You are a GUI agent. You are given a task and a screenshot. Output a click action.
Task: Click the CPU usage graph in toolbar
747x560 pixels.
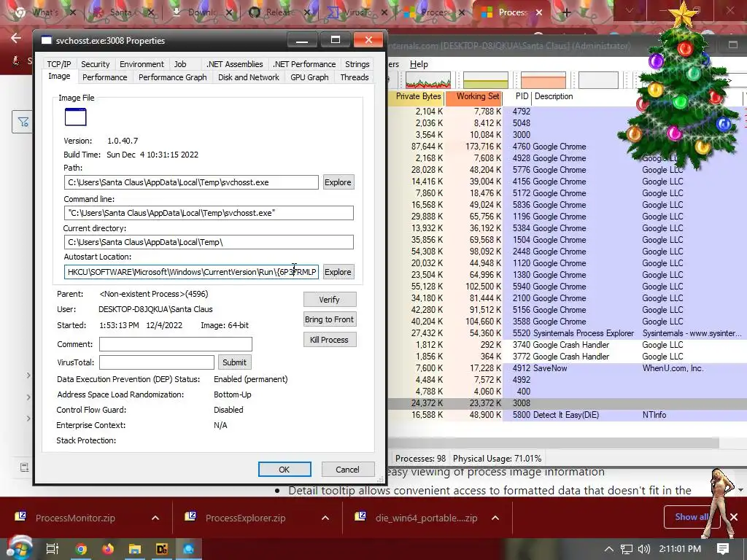[x=427, y=80]
